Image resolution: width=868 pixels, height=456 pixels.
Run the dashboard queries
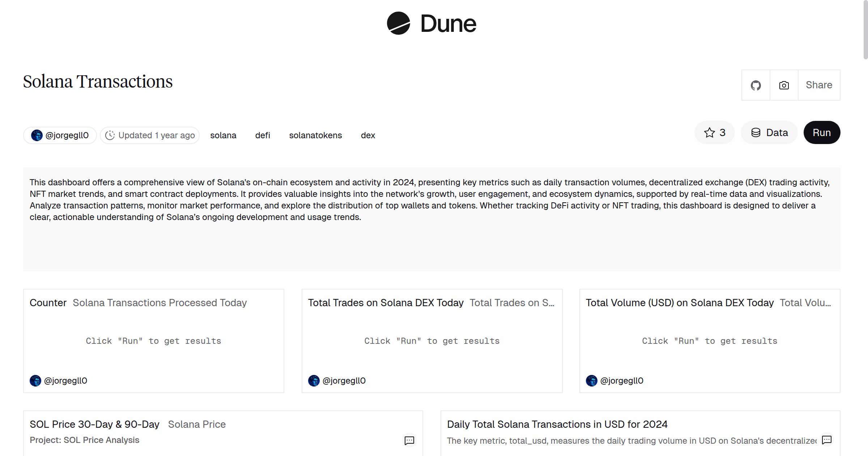click(x=822, y=132)
